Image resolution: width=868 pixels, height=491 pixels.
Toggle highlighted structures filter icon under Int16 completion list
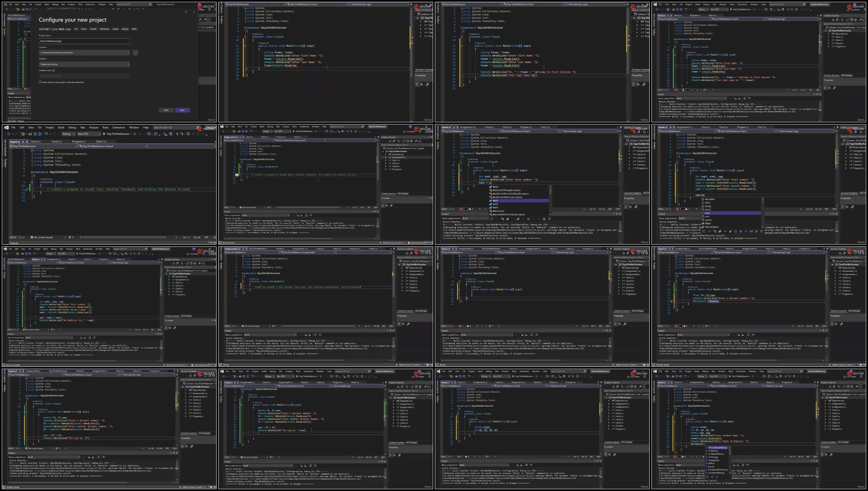tap(508, 219)
